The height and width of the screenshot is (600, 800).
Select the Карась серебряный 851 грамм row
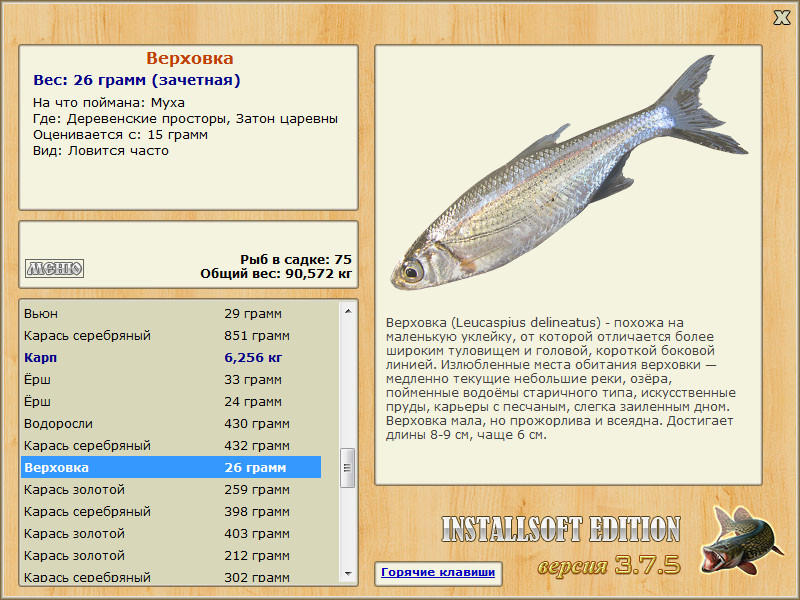tap(171, 336)
